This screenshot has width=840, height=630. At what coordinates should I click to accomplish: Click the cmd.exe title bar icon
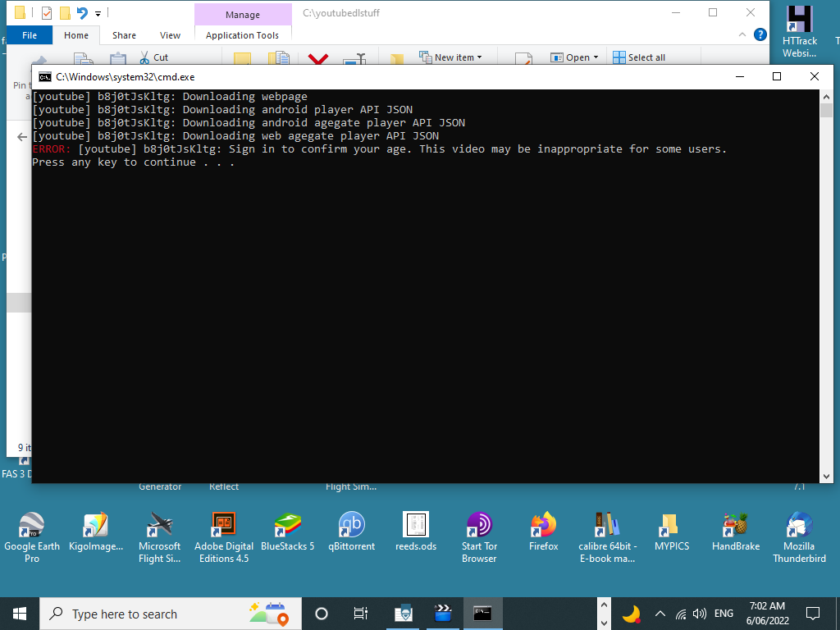pyautogui.click(x=45, y=76)
